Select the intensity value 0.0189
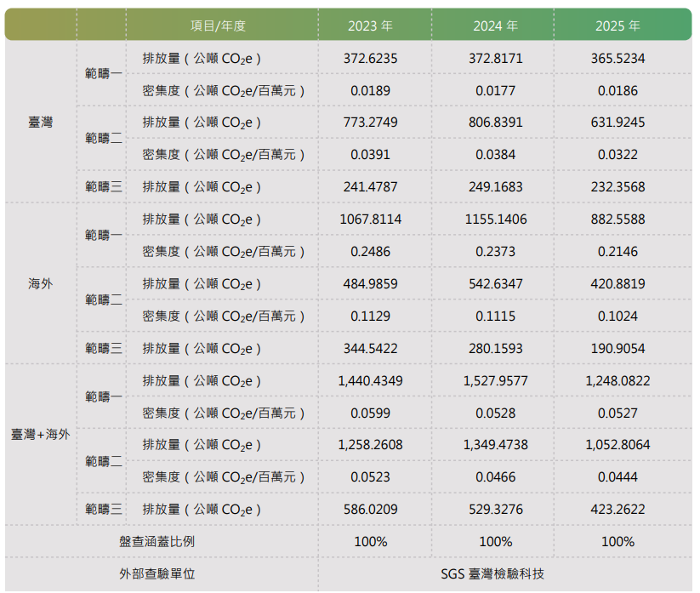 [x=370, y=91]
